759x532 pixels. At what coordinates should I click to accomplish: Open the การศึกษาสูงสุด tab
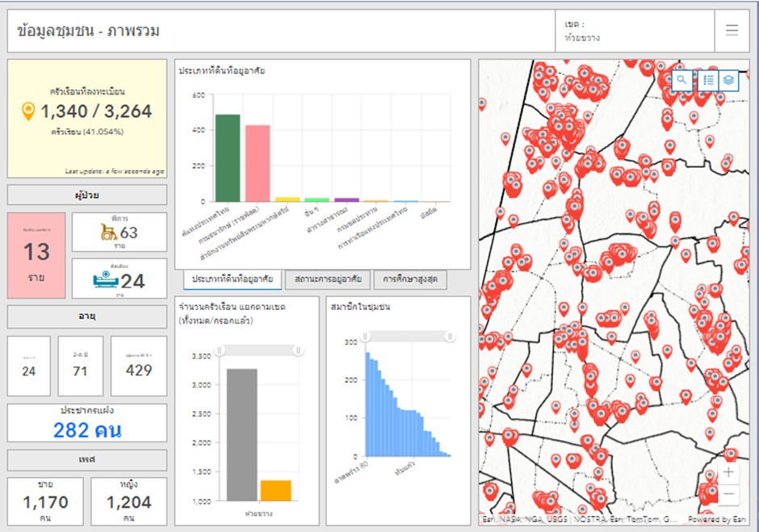[x=411, y=280]
